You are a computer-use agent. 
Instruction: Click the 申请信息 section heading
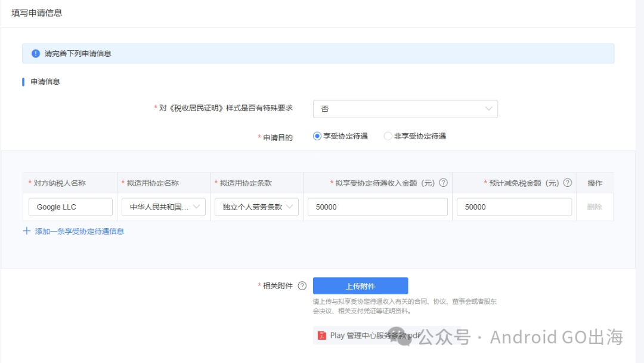[45, 81]
